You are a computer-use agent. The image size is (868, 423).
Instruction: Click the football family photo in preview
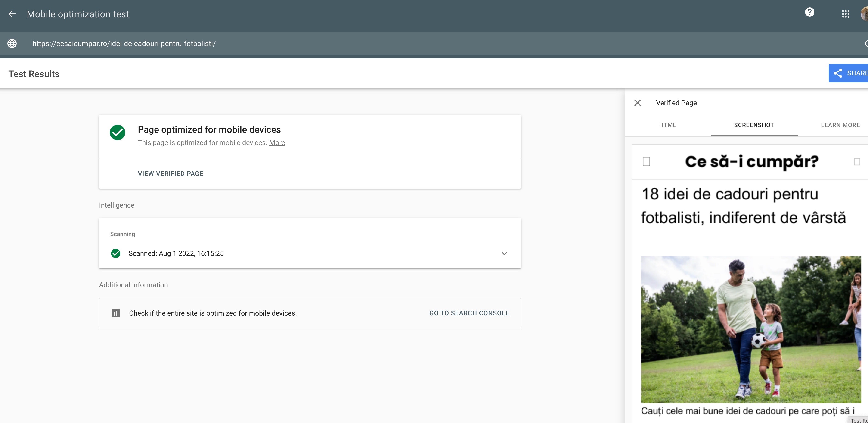point(751,329)
